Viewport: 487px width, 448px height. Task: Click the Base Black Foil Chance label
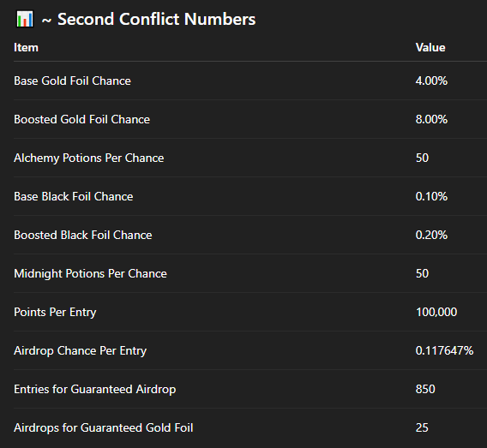coord(73,196)
